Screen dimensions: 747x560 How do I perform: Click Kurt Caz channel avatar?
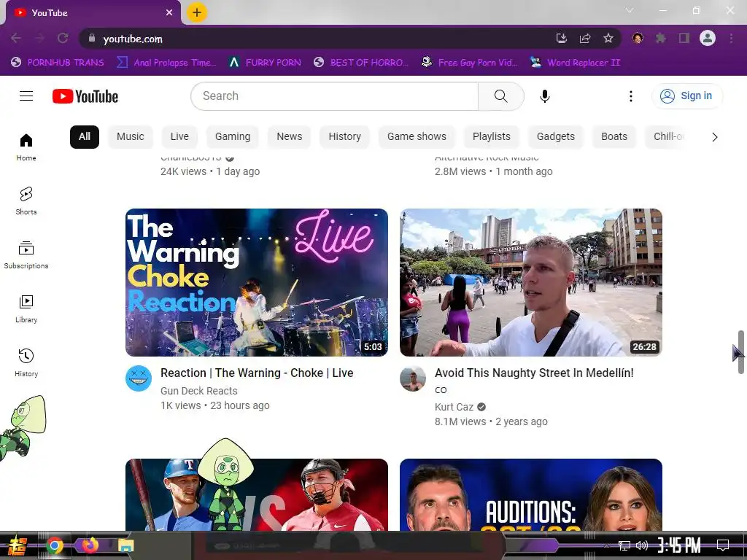[x=413, y=378]
